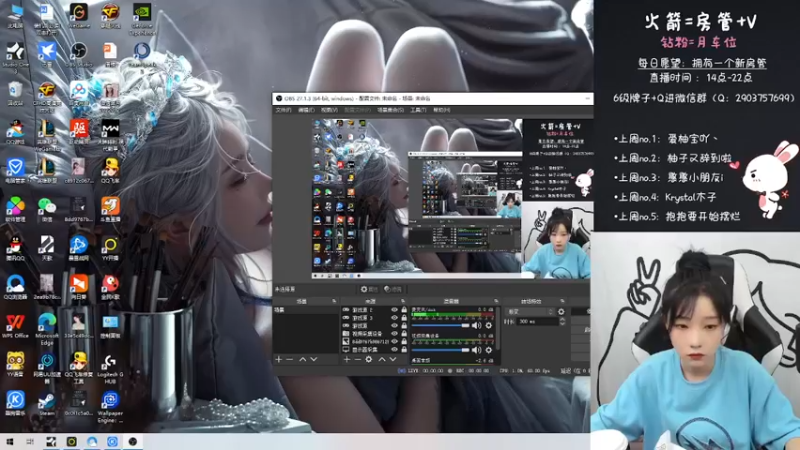This screenshot has width=800, height=450.
Task: Click the transition duration stepper arrows
Action: (x=562, y=321)
